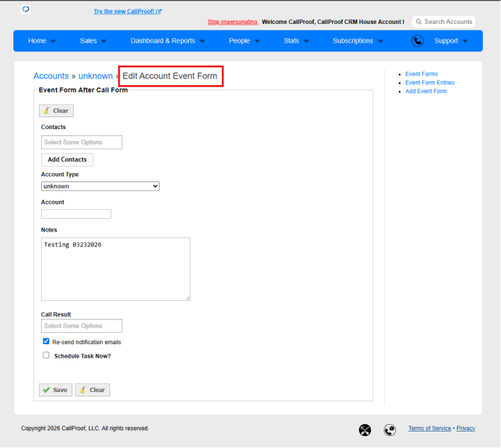Open the Privacy footer link
Screen dimensions: 501x448
click(x=465, y=428)
